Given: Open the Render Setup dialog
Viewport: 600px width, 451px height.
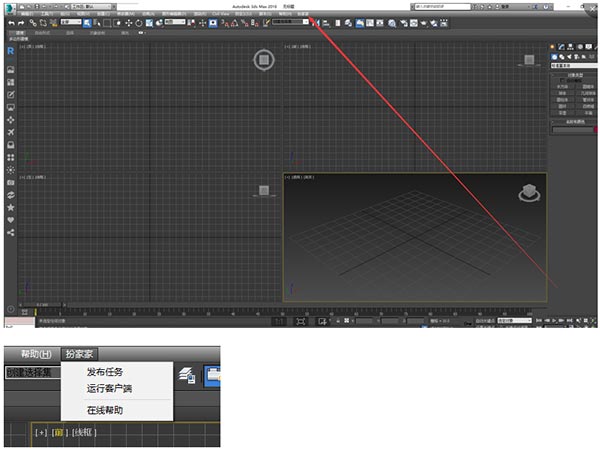Looking at the screenshot, I should (x=404, y=23).
